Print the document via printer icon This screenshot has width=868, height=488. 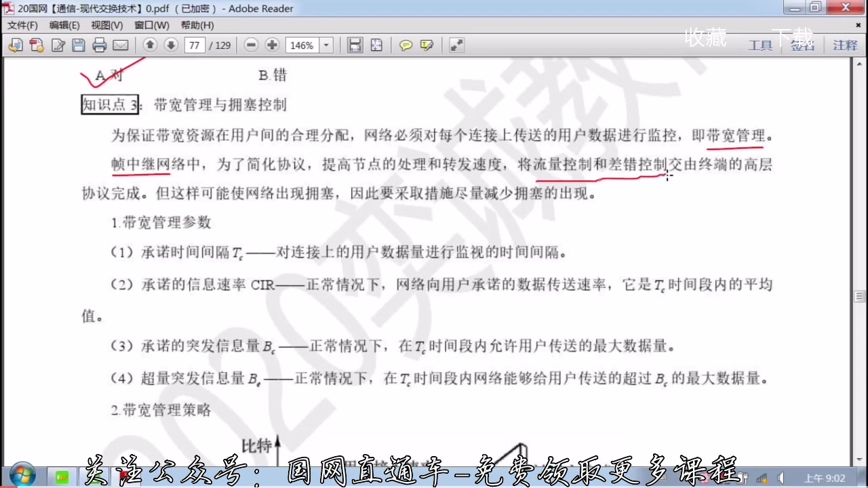[x=100, y=45]
